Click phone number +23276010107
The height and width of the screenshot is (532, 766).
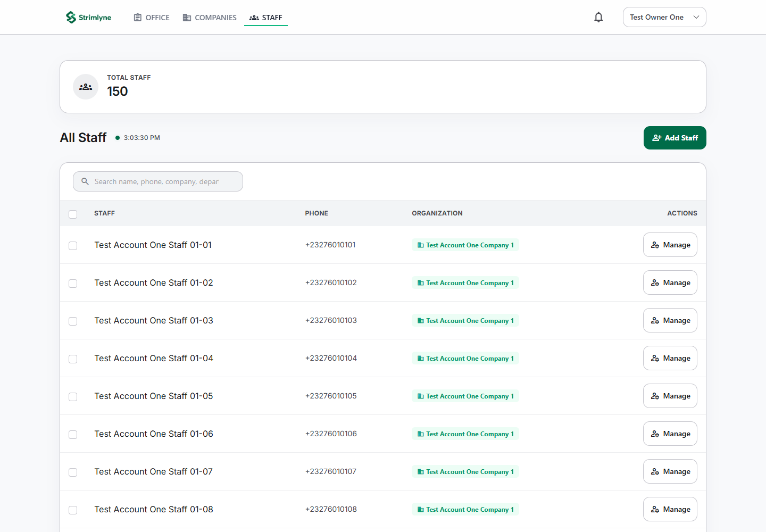[331, 471]
